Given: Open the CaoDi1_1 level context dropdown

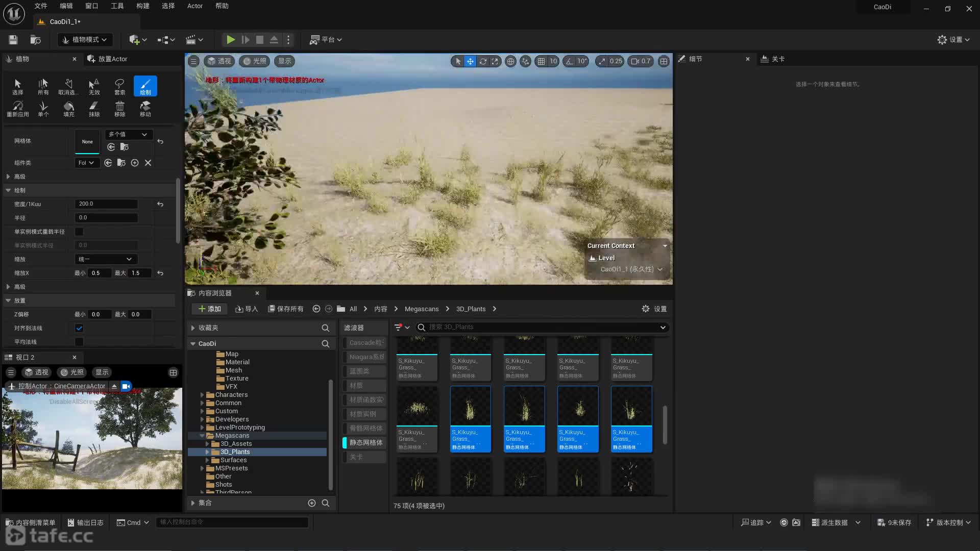Looking at the screenshot, I should [631, 269].
